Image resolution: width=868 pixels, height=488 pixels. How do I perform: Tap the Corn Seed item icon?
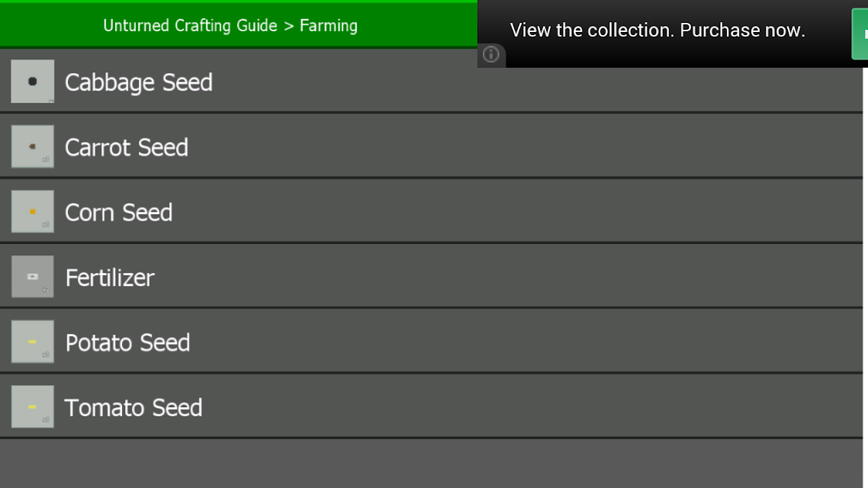pyautogui.click(x=32, y=211)
